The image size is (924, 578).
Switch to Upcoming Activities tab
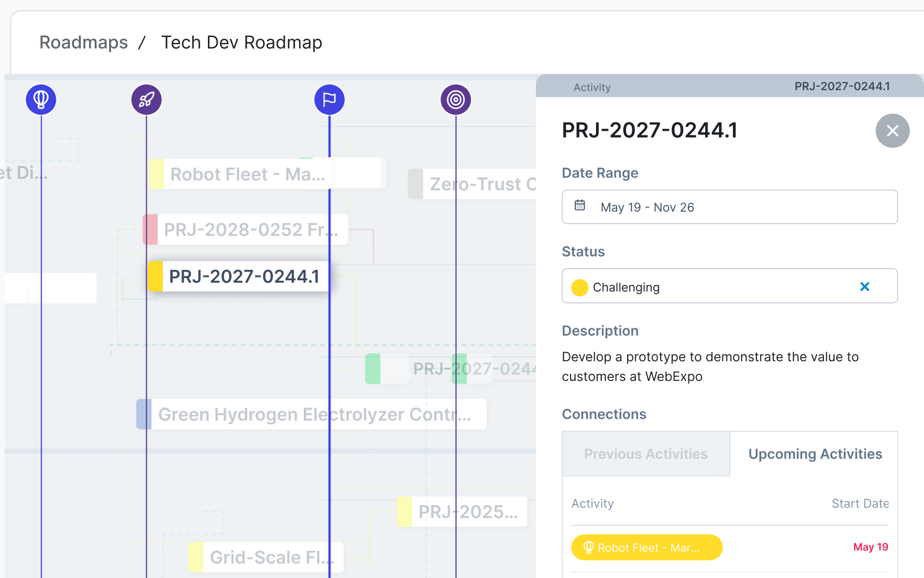tap(815, 454)
